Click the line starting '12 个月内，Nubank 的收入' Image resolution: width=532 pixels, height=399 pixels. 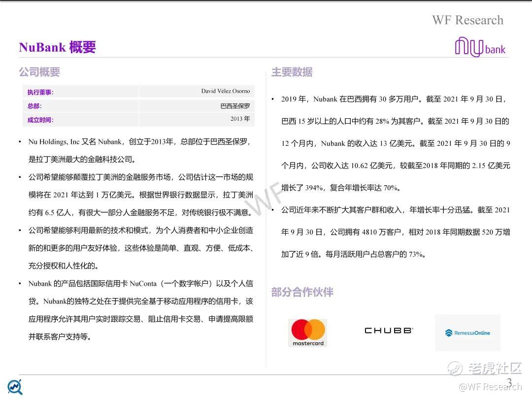pos(396,143)
